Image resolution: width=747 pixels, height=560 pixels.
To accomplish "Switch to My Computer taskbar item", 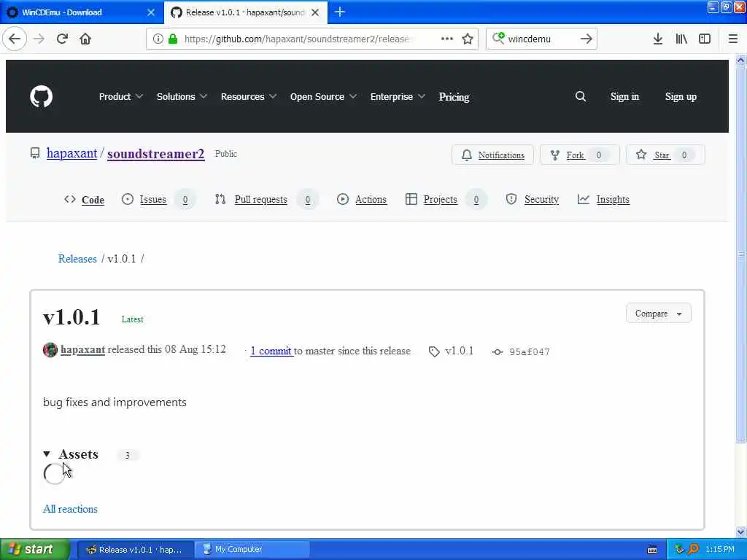I will [252, 550].
